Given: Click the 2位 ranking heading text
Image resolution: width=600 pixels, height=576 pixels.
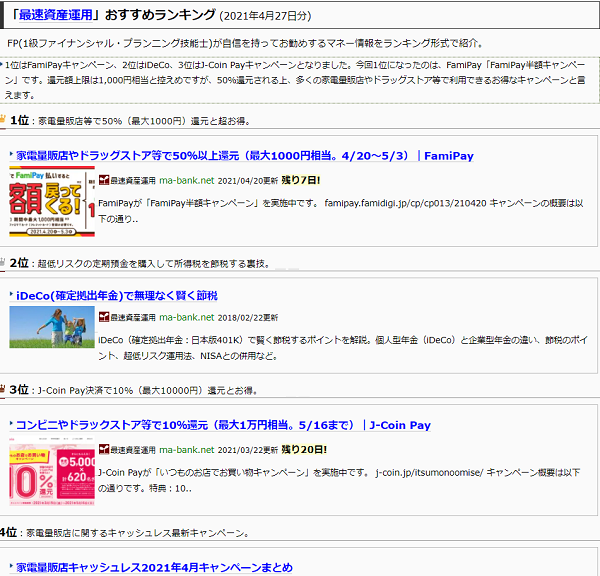Looking at the screenshot, I should tap(19, 263).
